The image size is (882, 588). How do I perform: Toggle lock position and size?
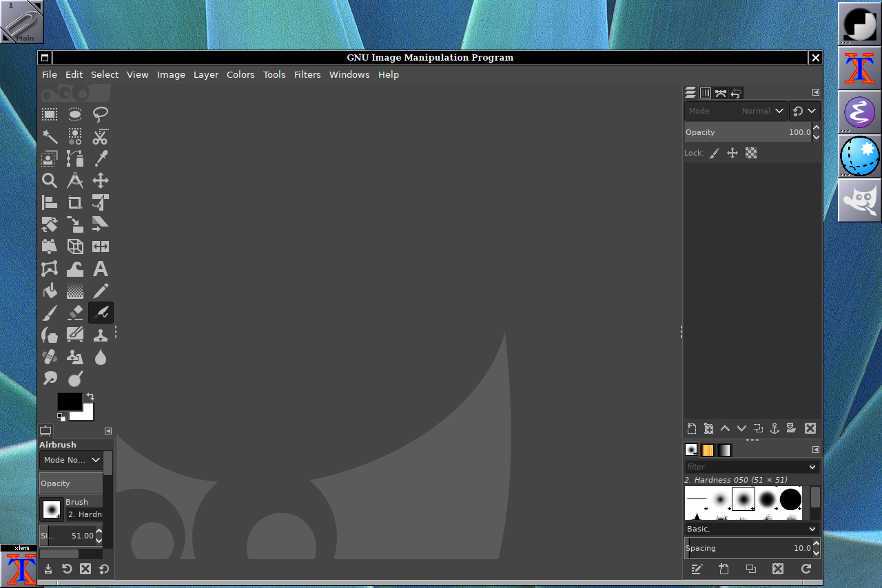click(732, 153)
